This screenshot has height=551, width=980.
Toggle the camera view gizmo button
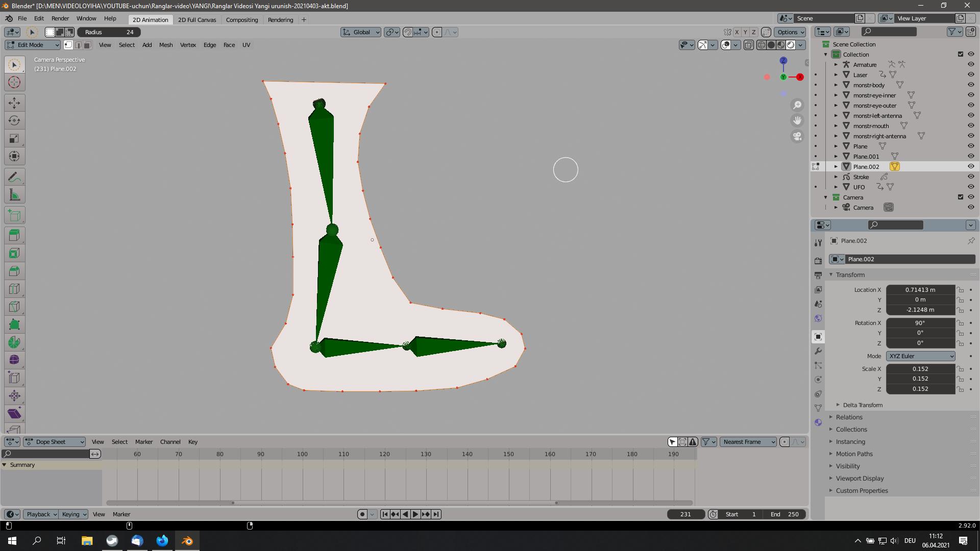tap(797, 137)
